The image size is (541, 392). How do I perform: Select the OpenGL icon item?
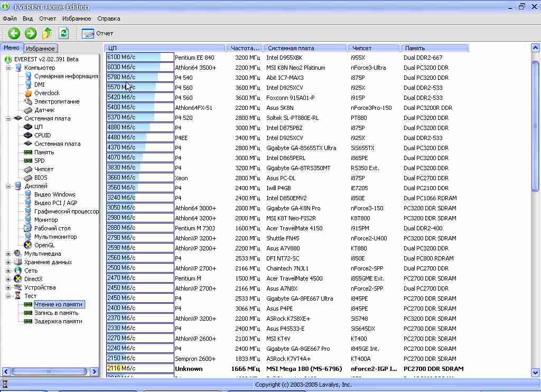[44, 245]
